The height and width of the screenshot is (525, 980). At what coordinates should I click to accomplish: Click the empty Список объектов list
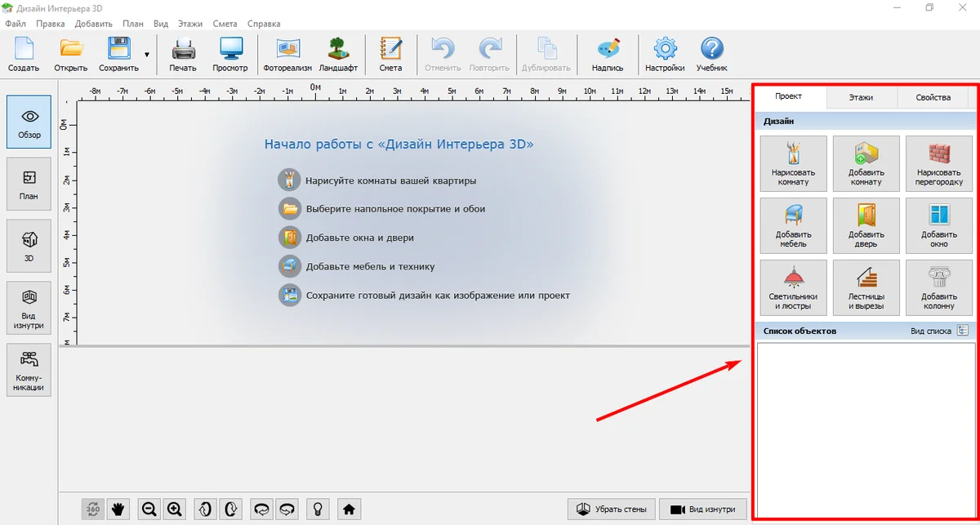[866, 430]
